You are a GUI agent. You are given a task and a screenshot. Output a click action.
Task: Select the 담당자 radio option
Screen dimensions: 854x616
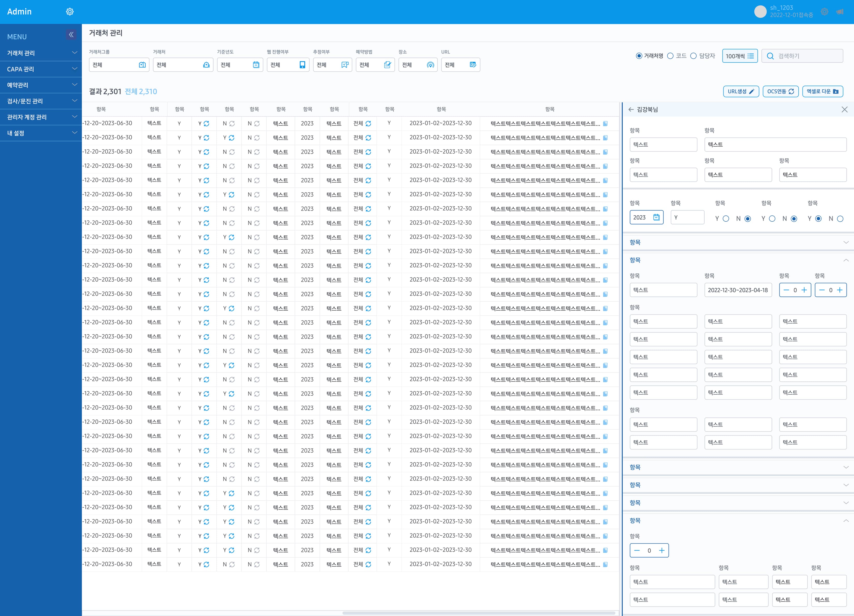point(693,56)
